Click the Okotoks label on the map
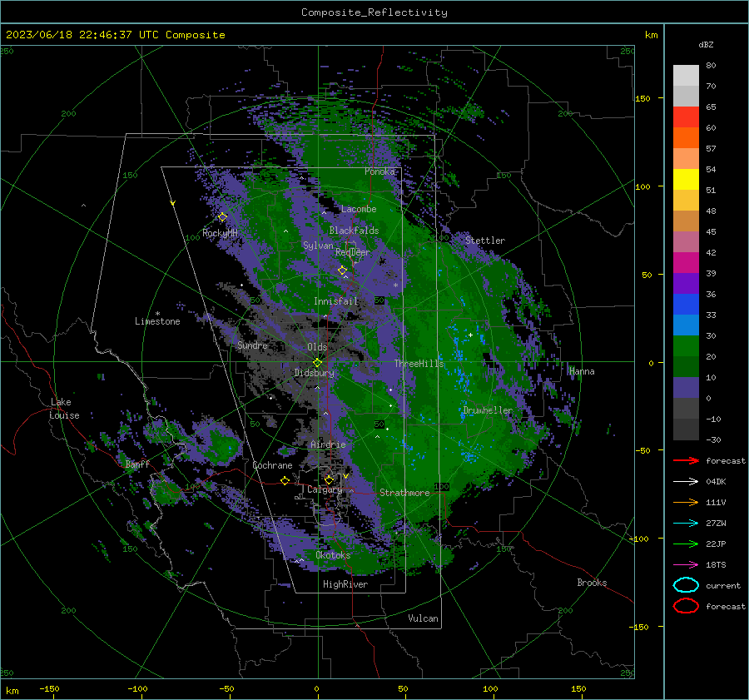 pyautogui.click(x=333, y=555)
